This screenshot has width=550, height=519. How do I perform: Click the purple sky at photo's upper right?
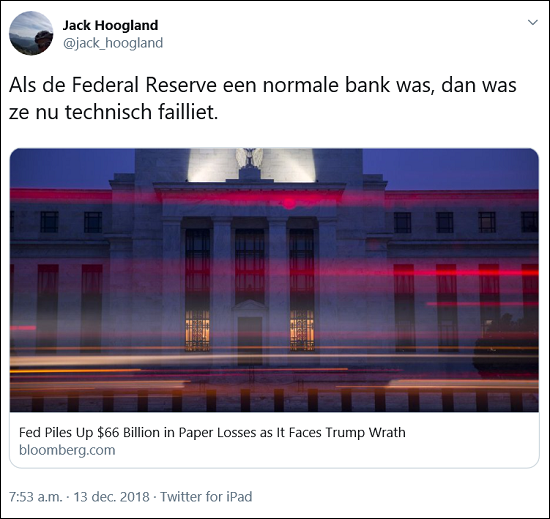451,168
